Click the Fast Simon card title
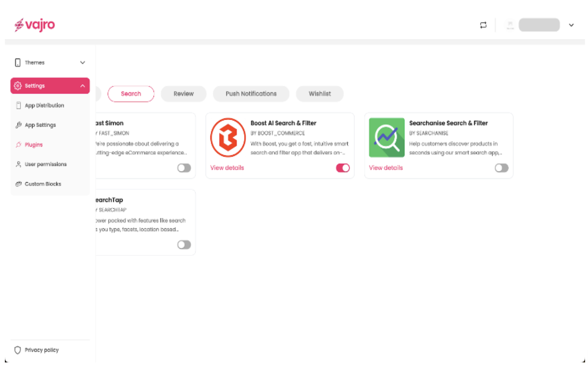The width and height of the screenshot is (588, 377). coord(110,123)
